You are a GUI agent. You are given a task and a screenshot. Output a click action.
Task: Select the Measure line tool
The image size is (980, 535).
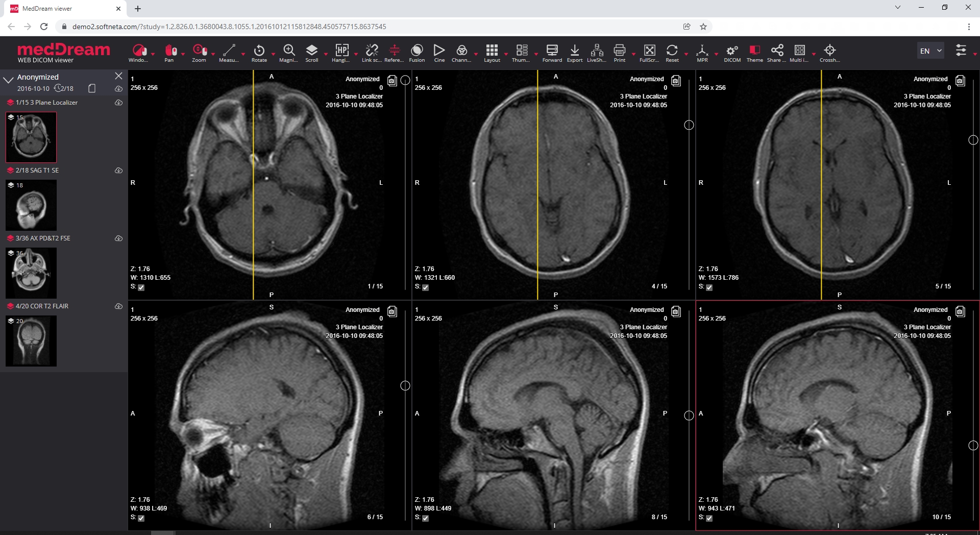[x=229, y=50]
